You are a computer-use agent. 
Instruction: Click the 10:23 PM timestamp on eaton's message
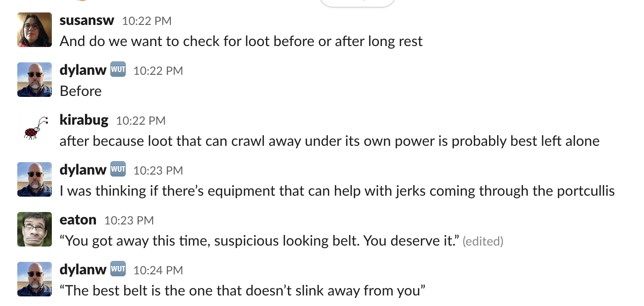(x=129, y=220)
